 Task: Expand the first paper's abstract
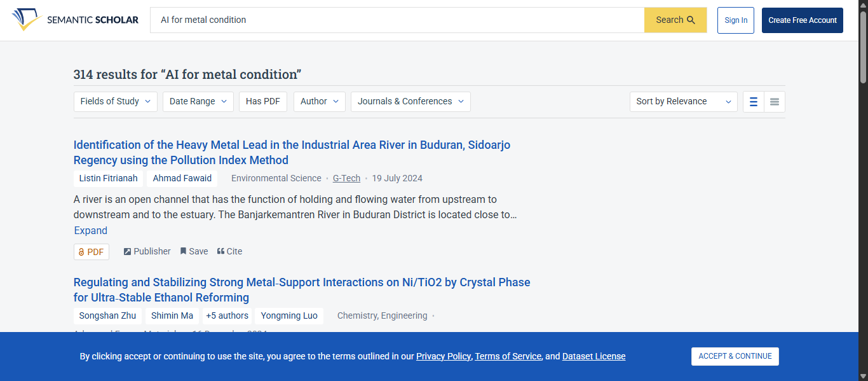pyautogui.click(x=91, y=231)
